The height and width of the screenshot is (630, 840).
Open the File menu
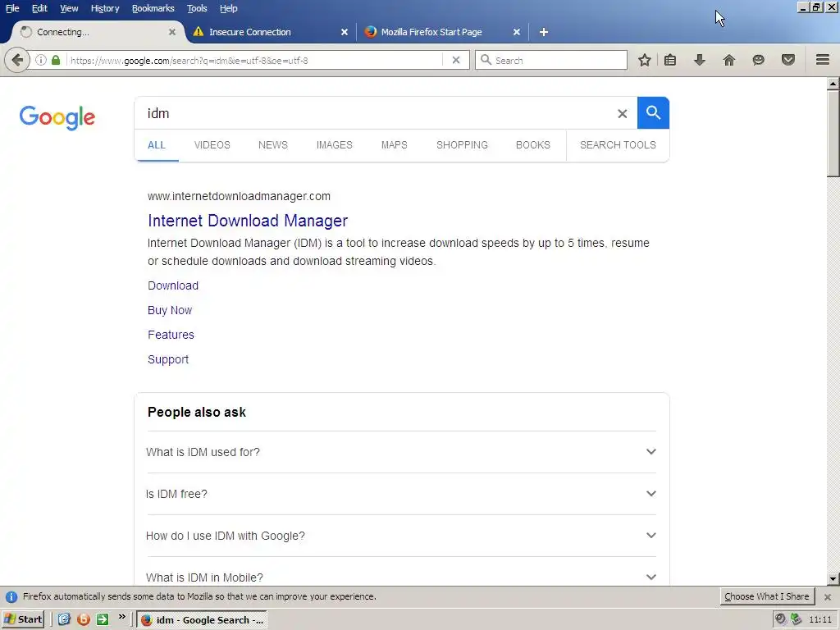[12, 8]
